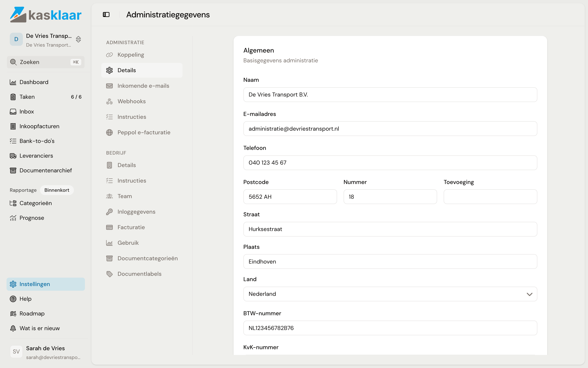Screen dimensions: 588x368
Task: Click the Bedrijf Instructies menu item
Action: point(142,181)
